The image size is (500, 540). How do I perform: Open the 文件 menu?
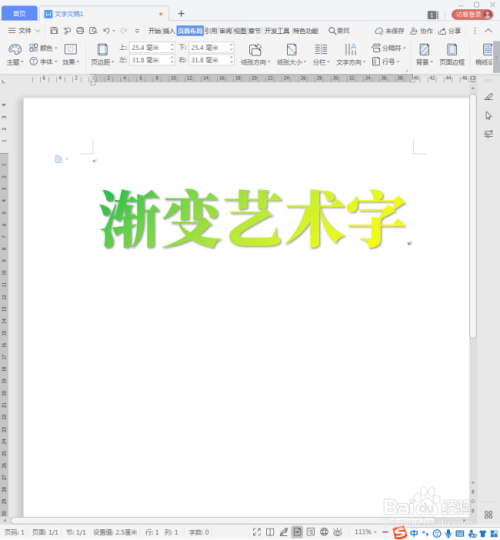24,31
